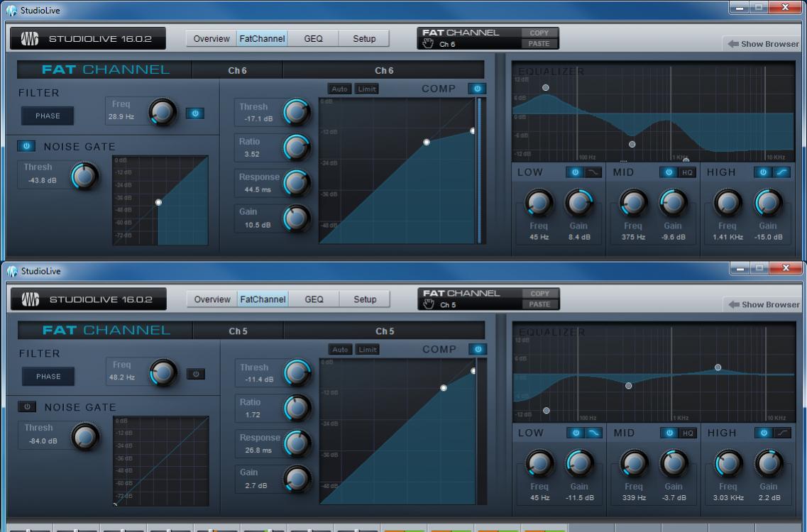The image size is (807, 532).
Task: Enable the high-pass filter on Ch 5
Action: click(x=196, y=374)
